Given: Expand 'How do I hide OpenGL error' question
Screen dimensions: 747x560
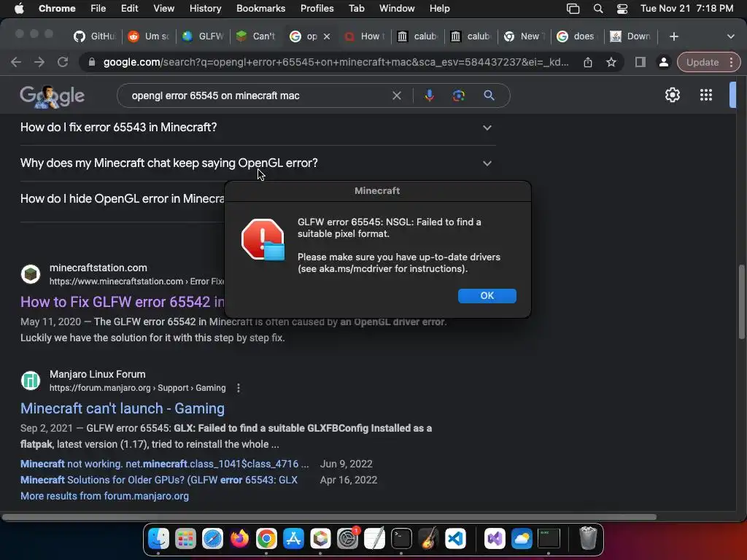Looking at the screenshot, I should pos(122,198).
